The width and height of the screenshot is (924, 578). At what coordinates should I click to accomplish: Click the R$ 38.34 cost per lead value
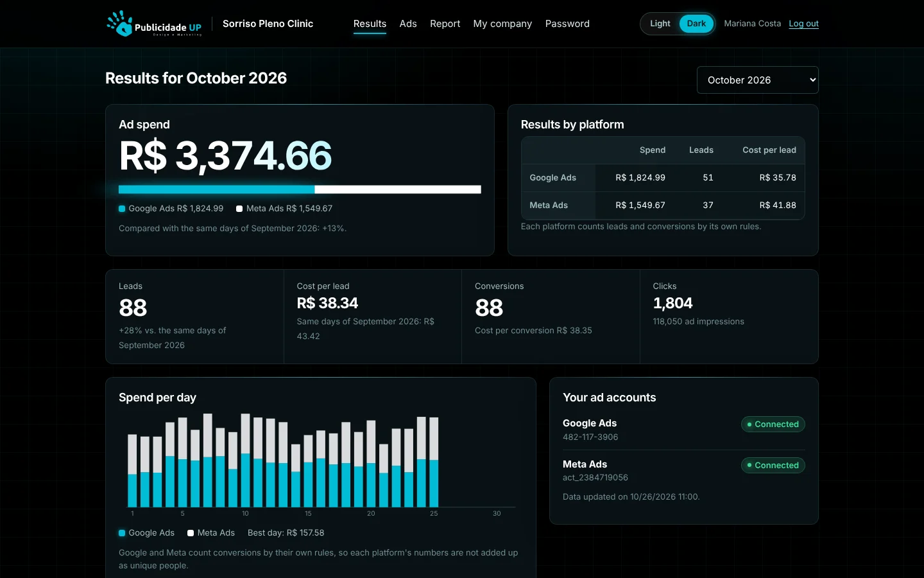click(327, 303)
